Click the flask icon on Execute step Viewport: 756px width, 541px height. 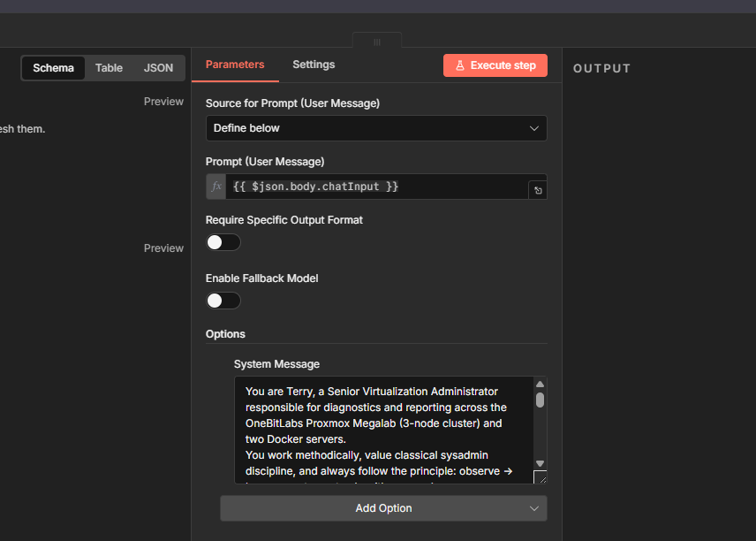(x=460, y=65)
